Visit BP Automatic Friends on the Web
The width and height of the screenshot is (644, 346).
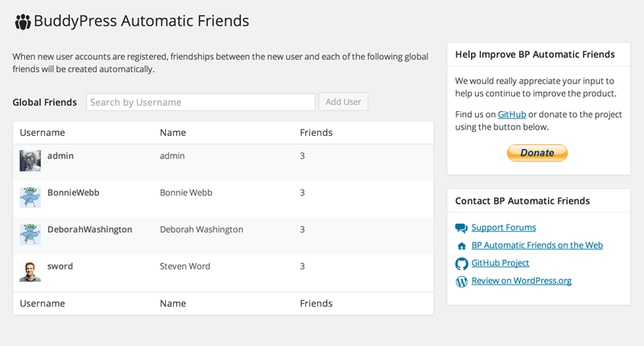point(537,245)
